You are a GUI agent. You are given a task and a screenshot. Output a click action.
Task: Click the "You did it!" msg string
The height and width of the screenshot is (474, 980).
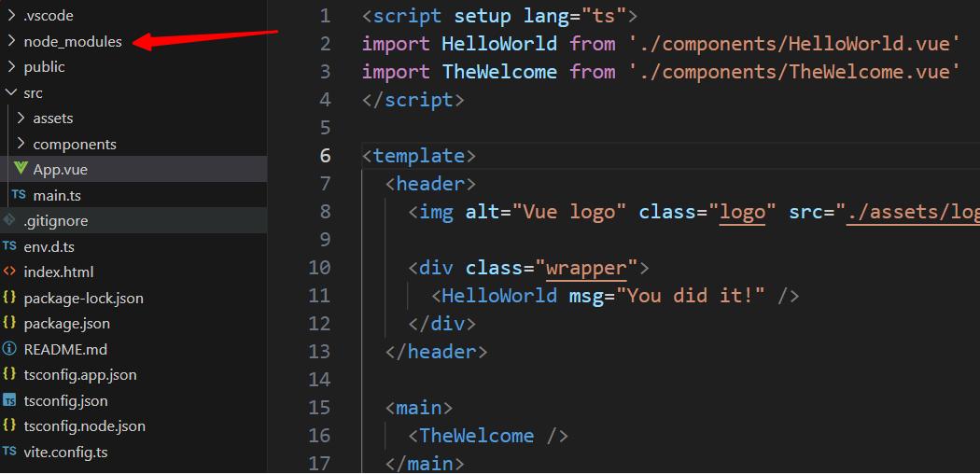691,296
